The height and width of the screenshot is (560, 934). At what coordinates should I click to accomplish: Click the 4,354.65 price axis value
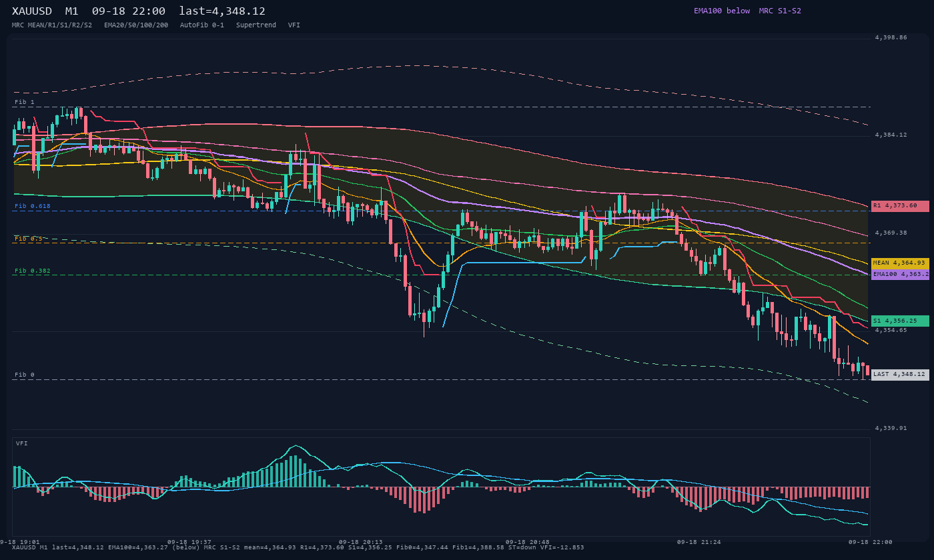click(x=891, y=330)
